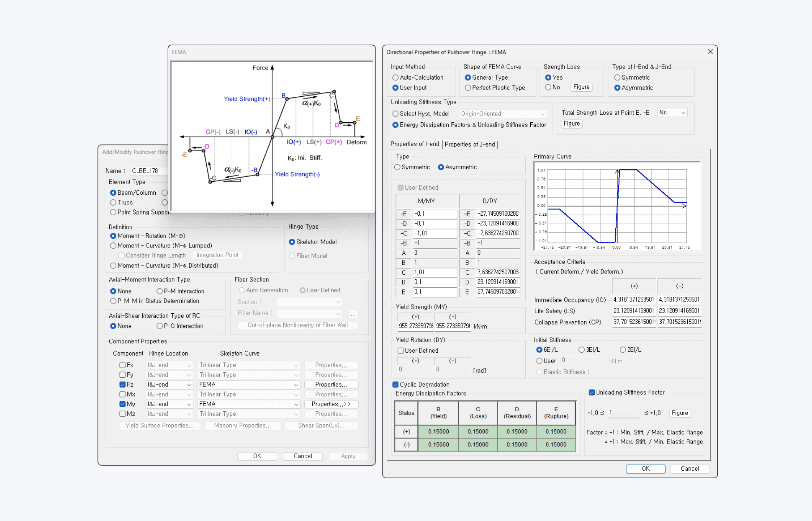Switch to Properties of I-end tab
Screen dimensions: 812x521
pos(415,144)
